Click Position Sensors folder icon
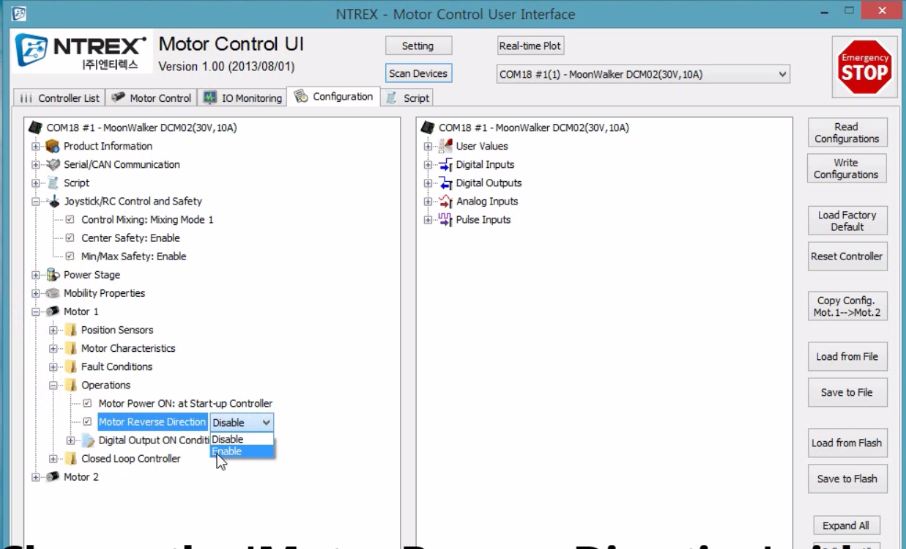 (71, 330)
